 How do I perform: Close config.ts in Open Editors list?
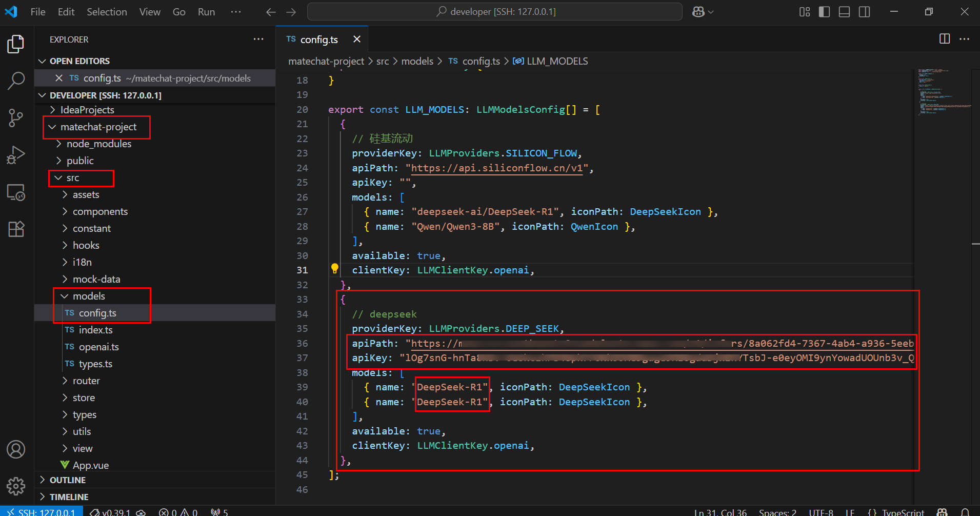(59, 78)
